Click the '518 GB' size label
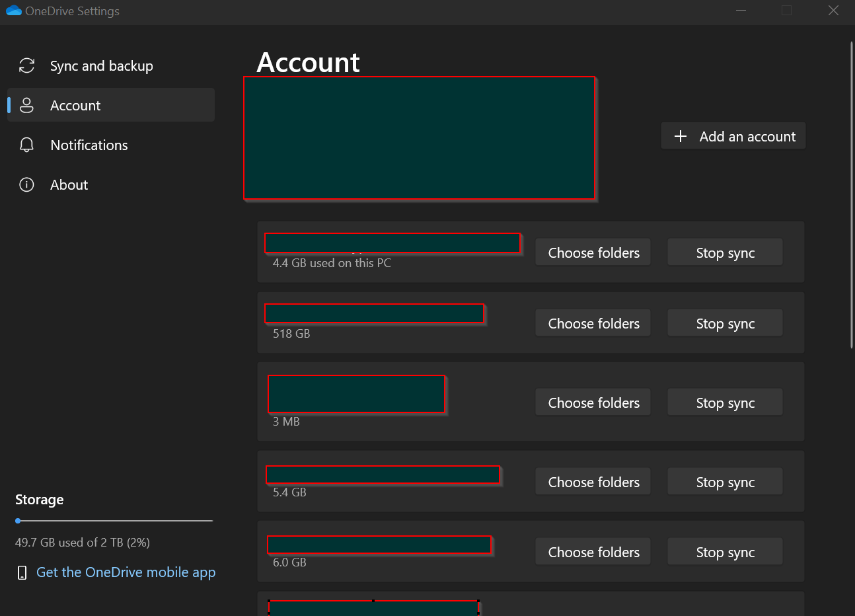Screen dimensions: 855x616 (x=291, y=334)
